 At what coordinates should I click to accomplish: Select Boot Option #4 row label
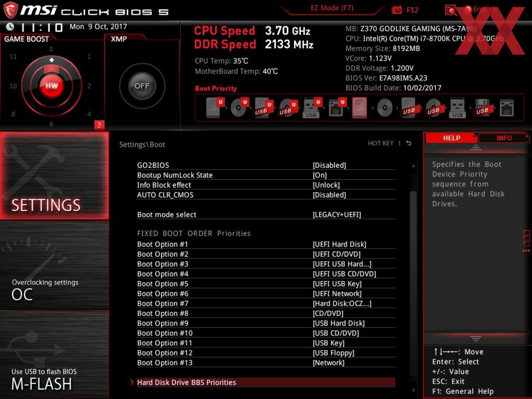coord(163,274)
